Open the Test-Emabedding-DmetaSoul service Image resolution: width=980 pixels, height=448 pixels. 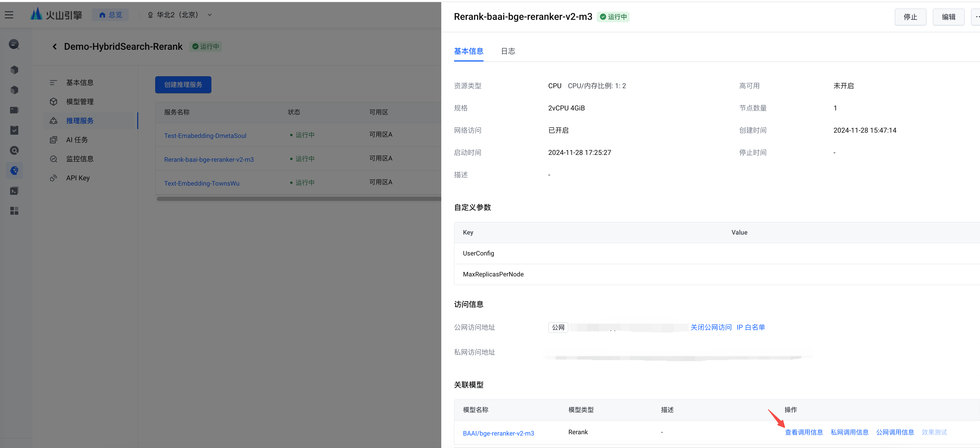tap(205, 136)
